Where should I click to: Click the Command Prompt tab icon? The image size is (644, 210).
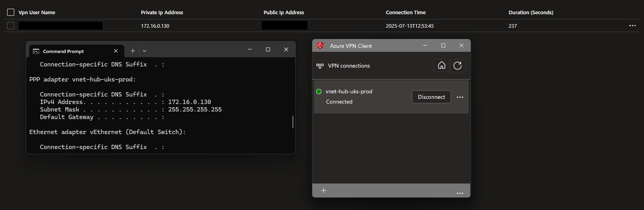coord(36,51)
